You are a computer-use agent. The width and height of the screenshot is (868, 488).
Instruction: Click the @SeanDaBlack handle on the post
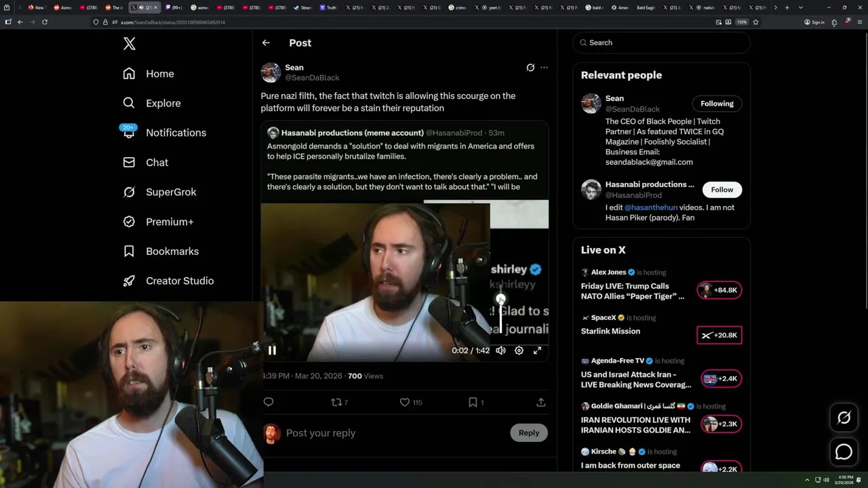click(312, 78)
